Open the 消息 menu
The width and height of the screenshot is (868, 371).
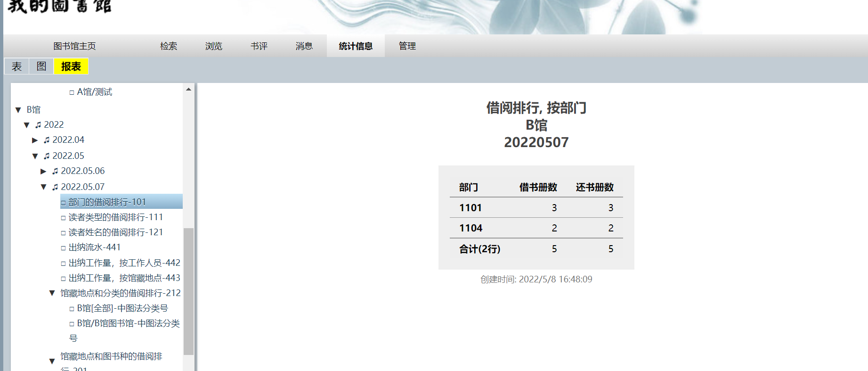tap(304, 46)
